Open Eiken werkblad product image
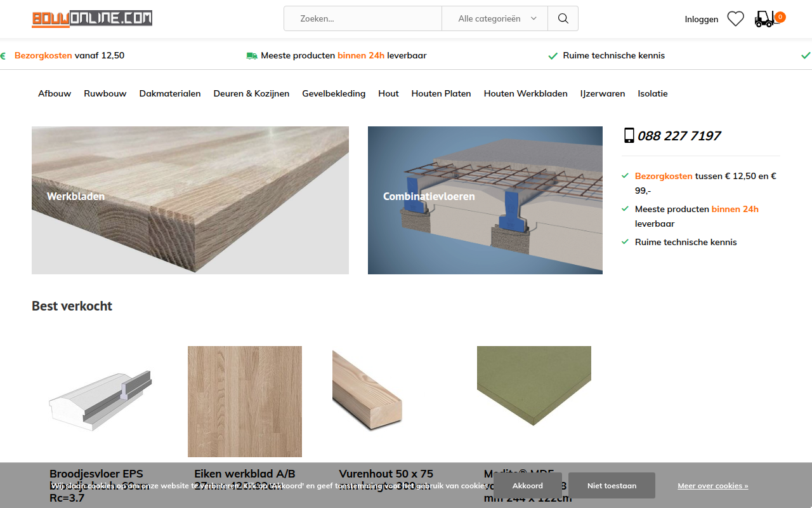 [245, 401]
